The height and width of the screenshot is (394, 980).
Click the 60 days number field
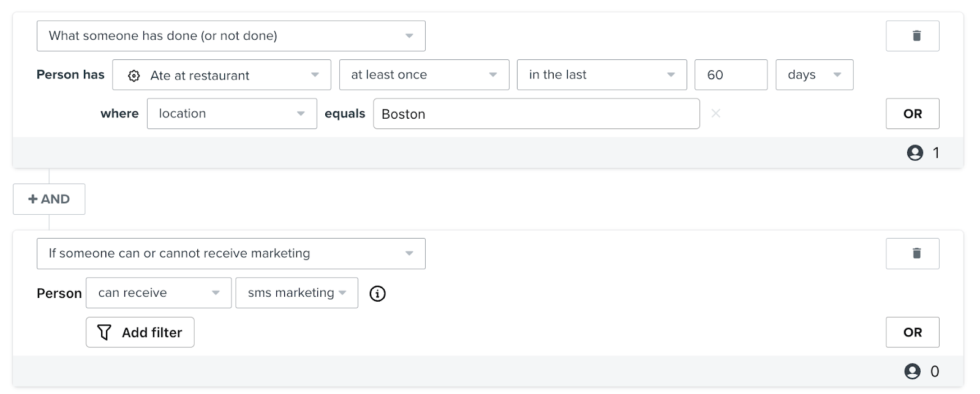click(730, 75)
